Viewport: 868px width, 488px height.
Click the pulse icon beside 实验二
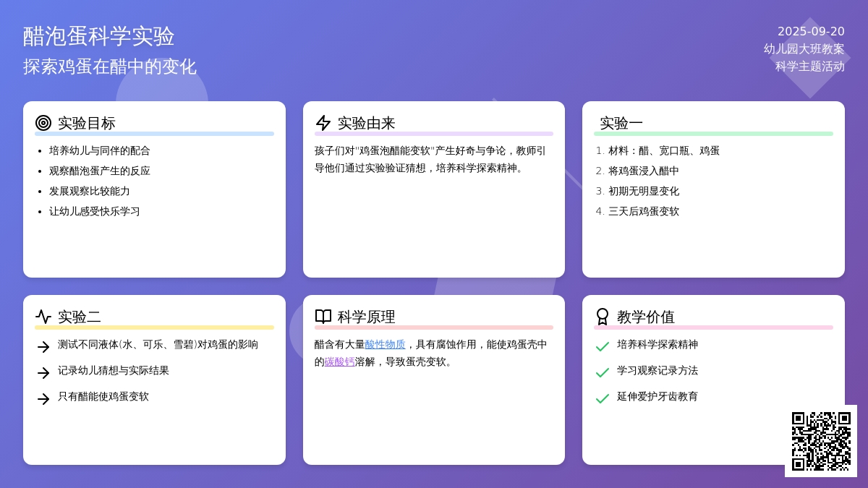[x=43, y=317]
